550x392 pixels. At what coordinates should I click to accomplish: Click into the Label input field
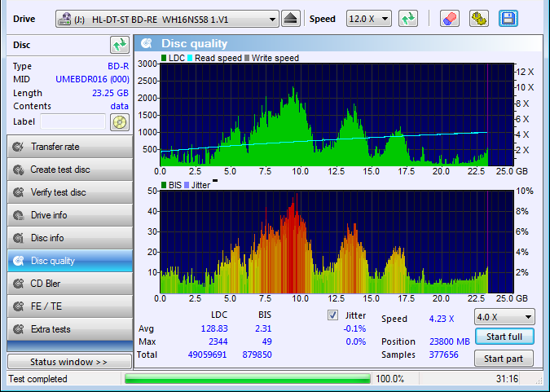[x=73, y=121]
